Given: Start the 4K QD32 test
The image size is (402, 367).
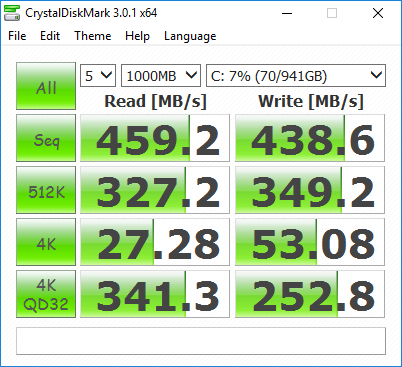Looking at the screenshot, I should (x=46, y=294).
